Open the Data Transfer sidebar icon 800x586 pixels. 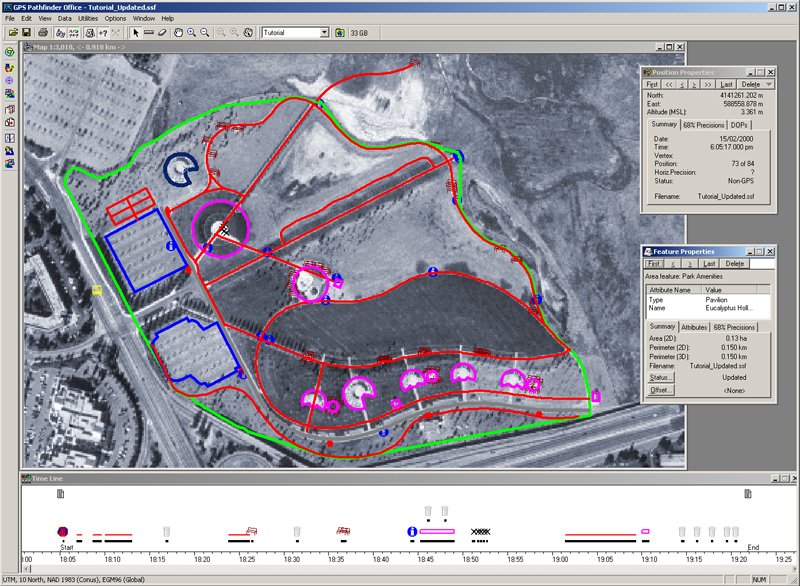pyautogui.click(x=10, y=67)
